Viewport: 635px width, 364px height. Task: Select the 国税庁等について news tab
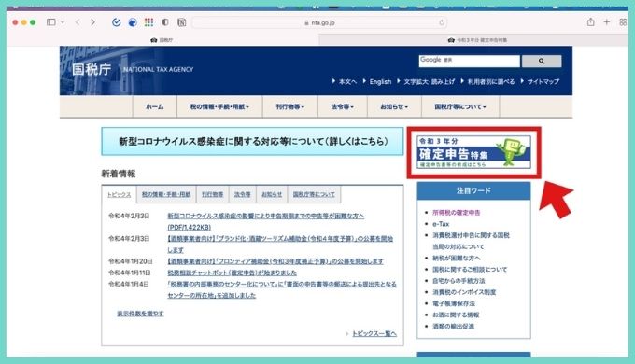(314, 195)
